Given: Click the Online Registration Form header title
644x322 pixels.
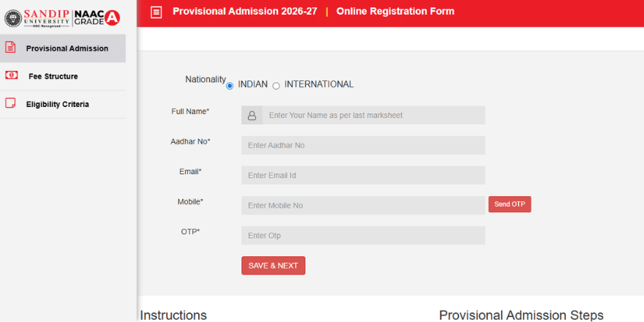Looking at the screenshot, I should pos(395,11).
